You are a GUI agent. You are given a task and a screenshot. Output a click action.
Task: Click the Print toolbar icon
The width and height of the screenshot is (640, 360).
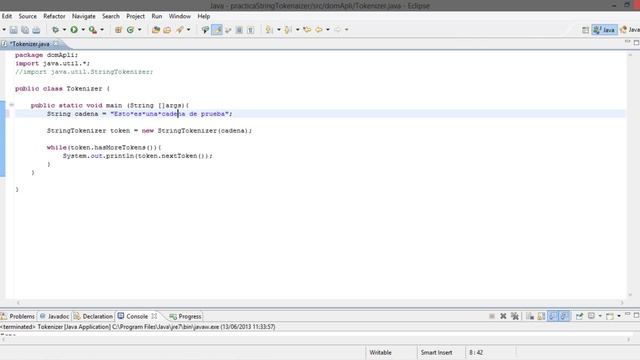(36, 30)
